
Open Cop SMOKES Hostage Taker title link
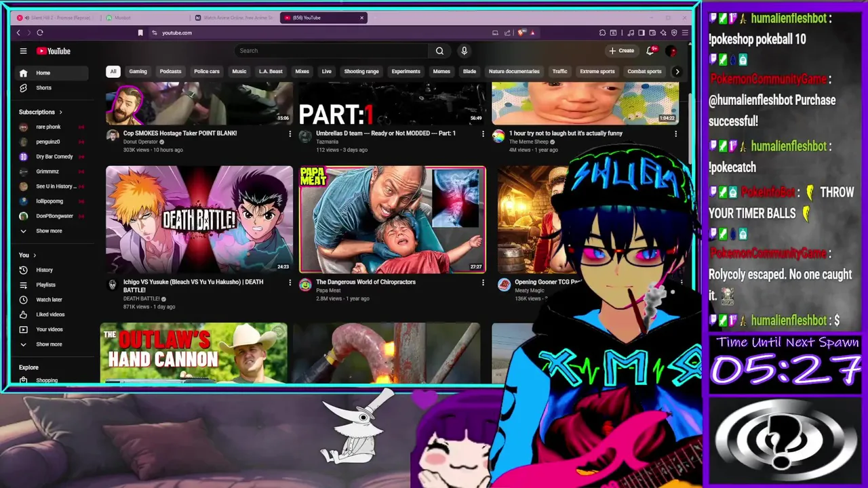[x=180, y=134]
